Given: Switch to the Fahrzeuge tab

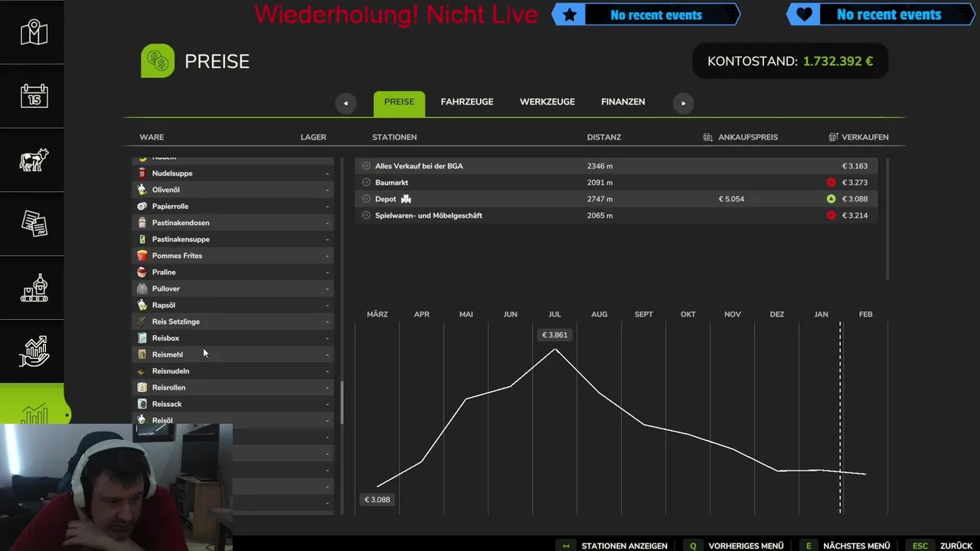Looking at the screenshot, I should [x=467, y=102].
